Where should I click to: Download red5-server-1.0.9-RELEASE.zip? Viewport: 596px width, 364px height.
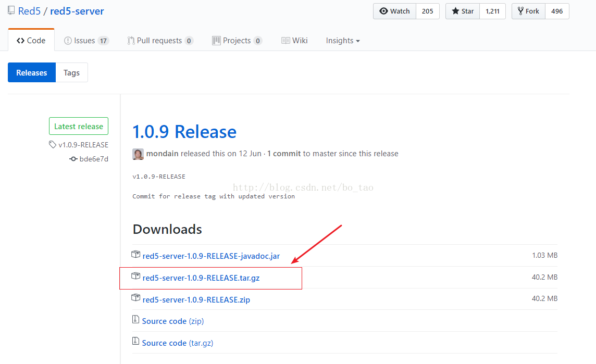196,300
